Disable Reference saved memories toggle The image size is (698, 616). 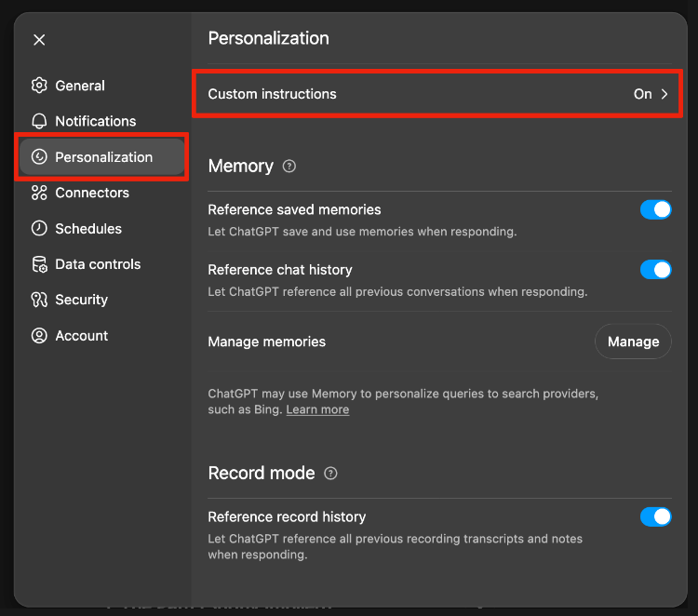[x=655, y=209]
